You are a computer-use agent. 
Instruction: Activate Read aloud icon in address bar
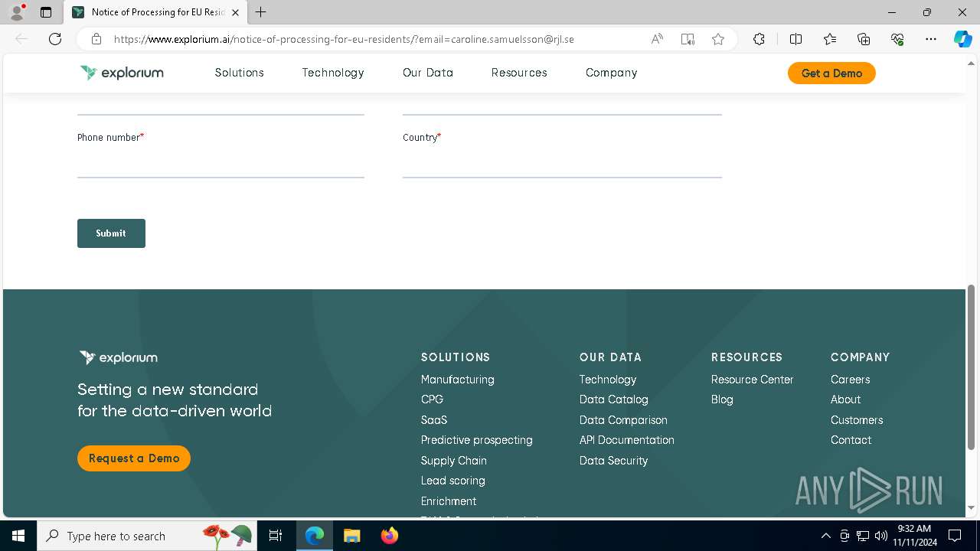pyautogui.click(x=657, y=39)
